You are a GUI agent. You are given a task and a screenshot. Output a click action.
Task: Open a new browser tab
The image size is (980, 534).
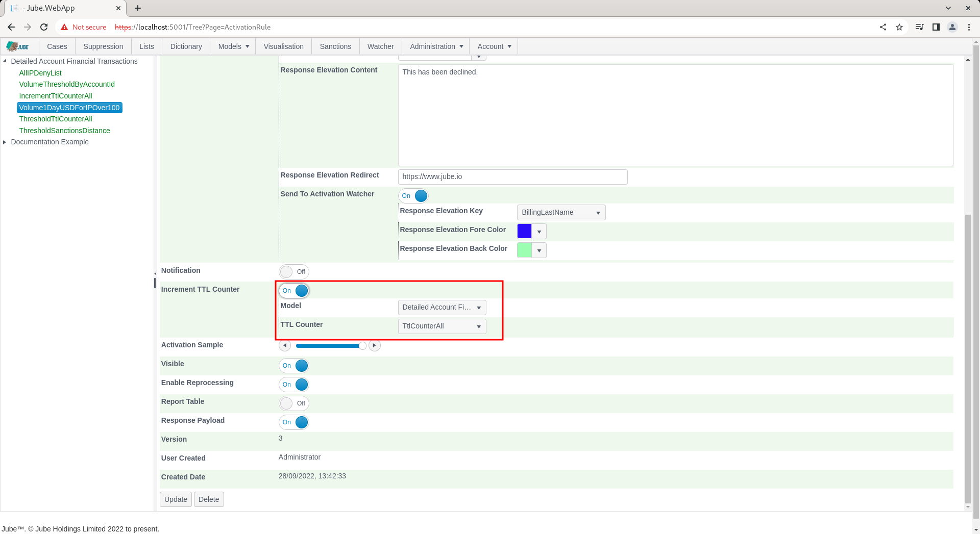(138, 8)
